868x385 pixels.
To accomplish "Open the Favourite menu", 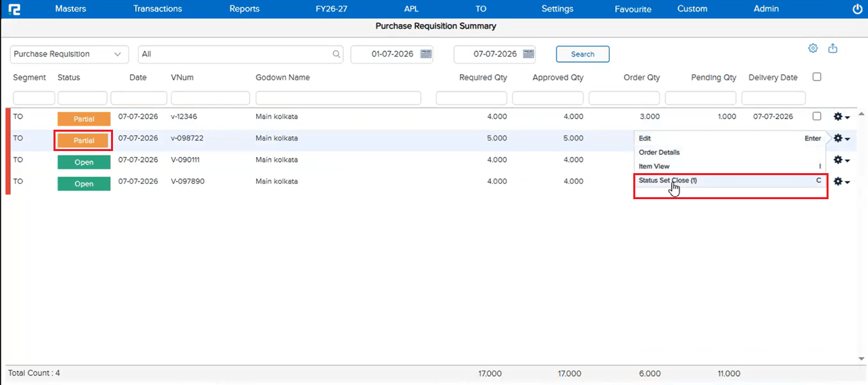I will pos(633,9).
